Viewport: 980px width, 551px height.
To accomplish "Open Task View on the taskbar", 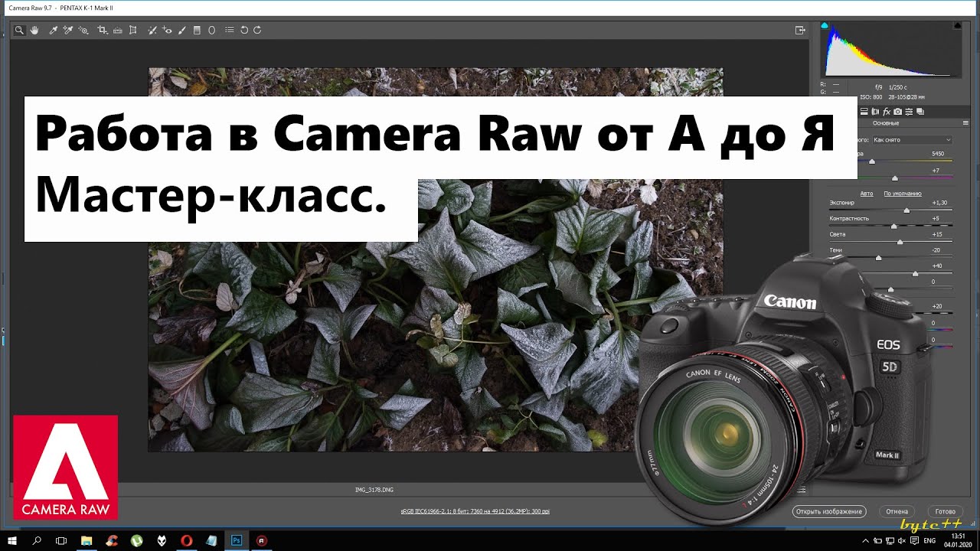I will pos(61,540).
